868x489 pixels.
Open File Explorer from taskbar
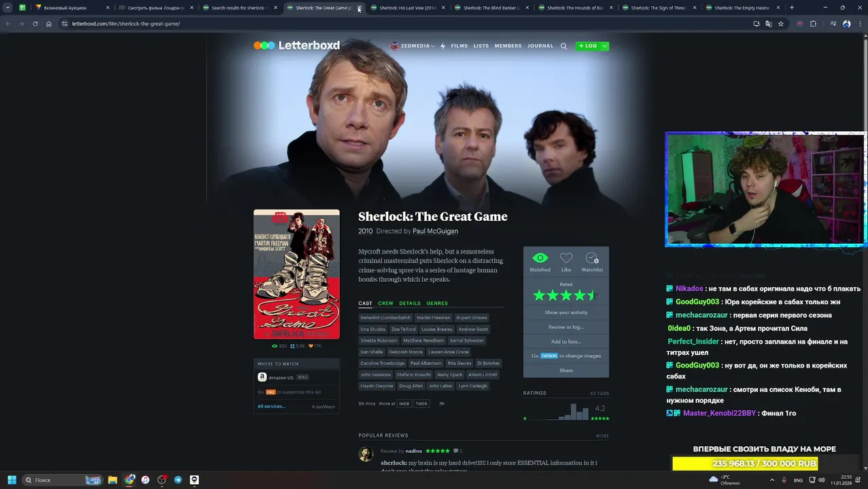113,479
